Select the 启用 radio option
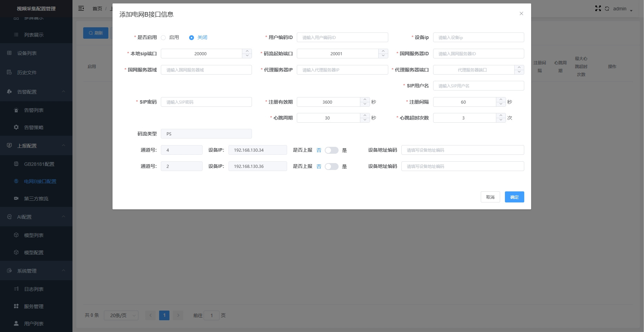Viewport: 644px width, 332px height. (163, 37)
